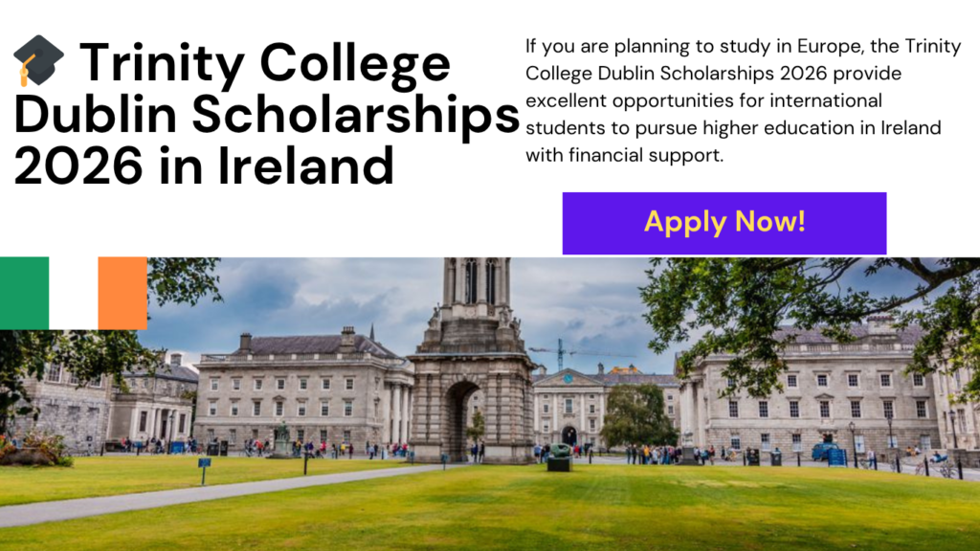
Task: Pick the orange stripe of the flag
Action: point(122,293)
